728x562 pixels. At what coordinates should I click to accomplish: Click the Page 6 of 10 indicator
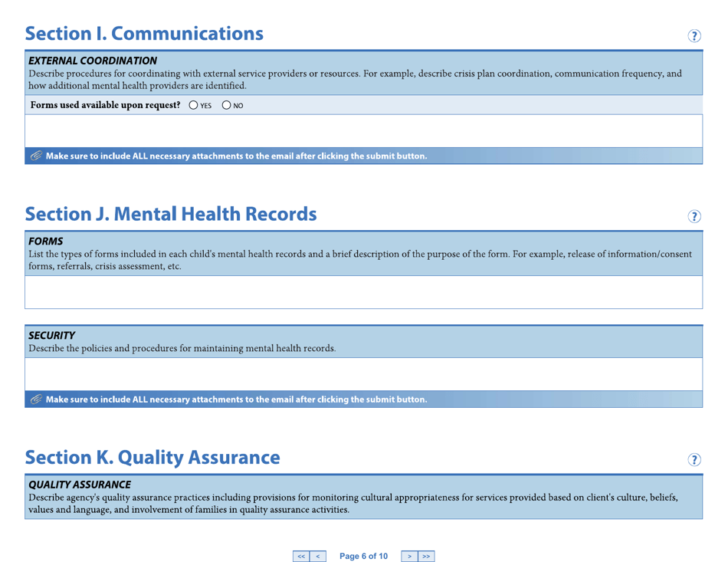[x=362, y=556]
